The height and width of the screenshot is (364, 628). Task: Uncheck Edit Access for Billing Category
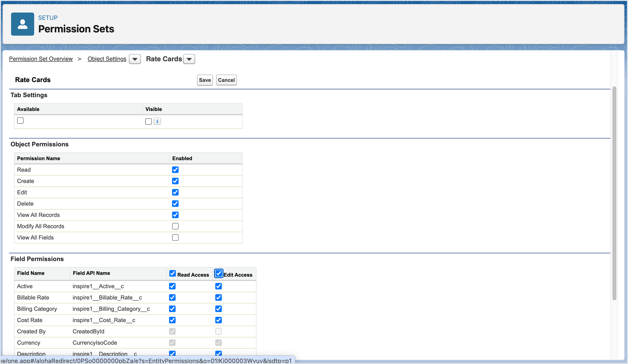[x=219, y=309]
